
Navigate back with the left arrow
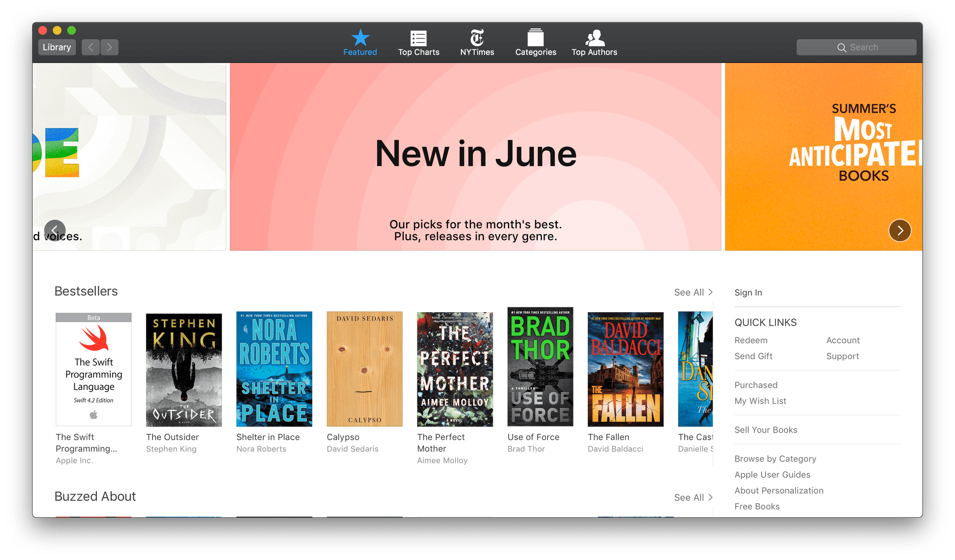pyautogui.click(x=90, y=47)
